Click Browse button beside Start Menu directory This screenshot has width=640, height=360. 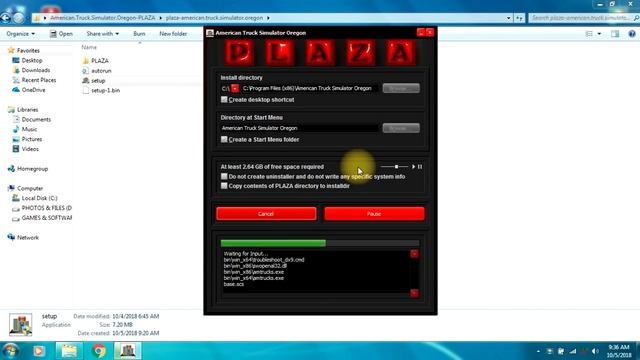point(401,128)
